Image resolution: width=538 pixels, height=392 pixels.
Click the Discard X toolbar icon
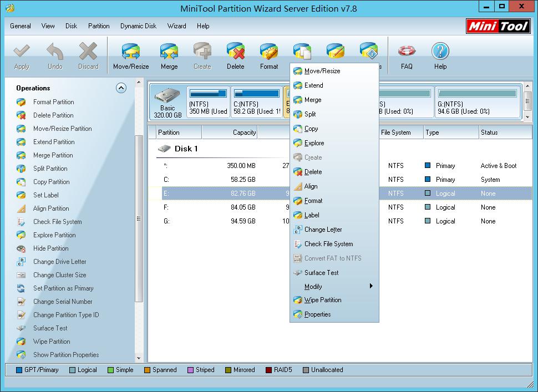click(88, 51)
